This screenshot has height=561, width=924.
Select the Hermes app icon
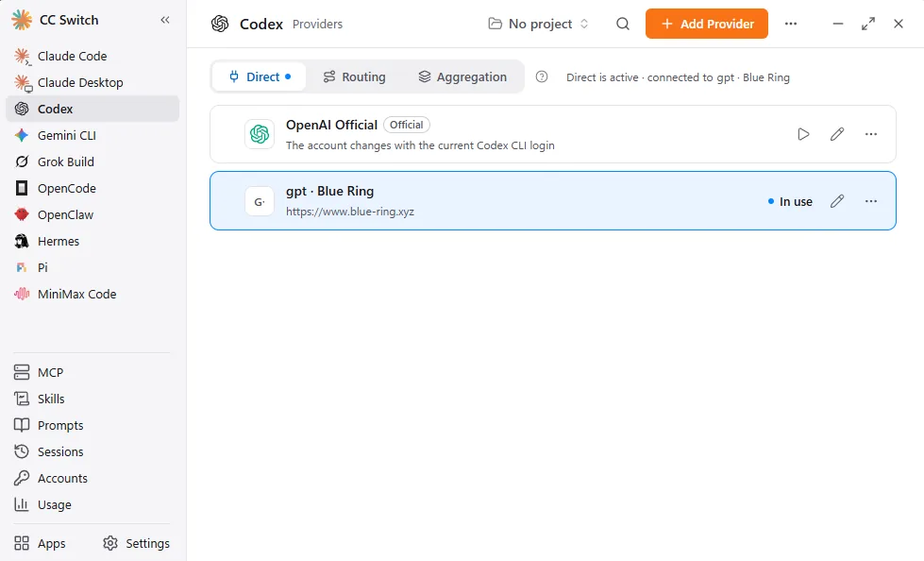[x=22, y=241]
